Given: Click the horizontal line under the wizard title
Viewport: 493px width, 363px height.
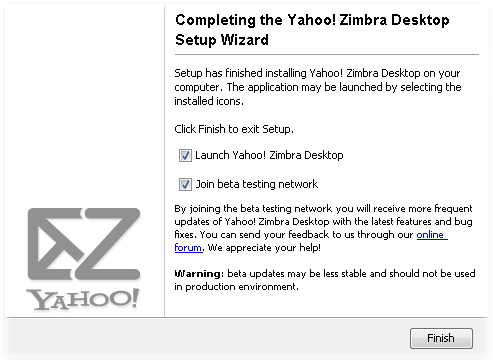Looking at the screenshot, I should pyautogui.click(x=327, y=54).
